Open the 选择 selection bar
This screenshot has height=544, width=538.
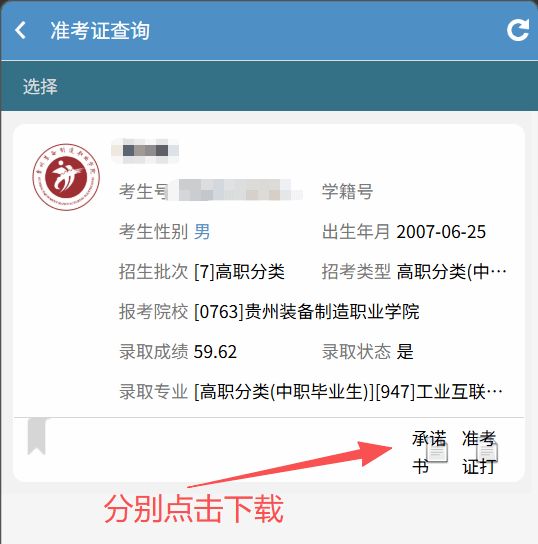click(269, 86)
